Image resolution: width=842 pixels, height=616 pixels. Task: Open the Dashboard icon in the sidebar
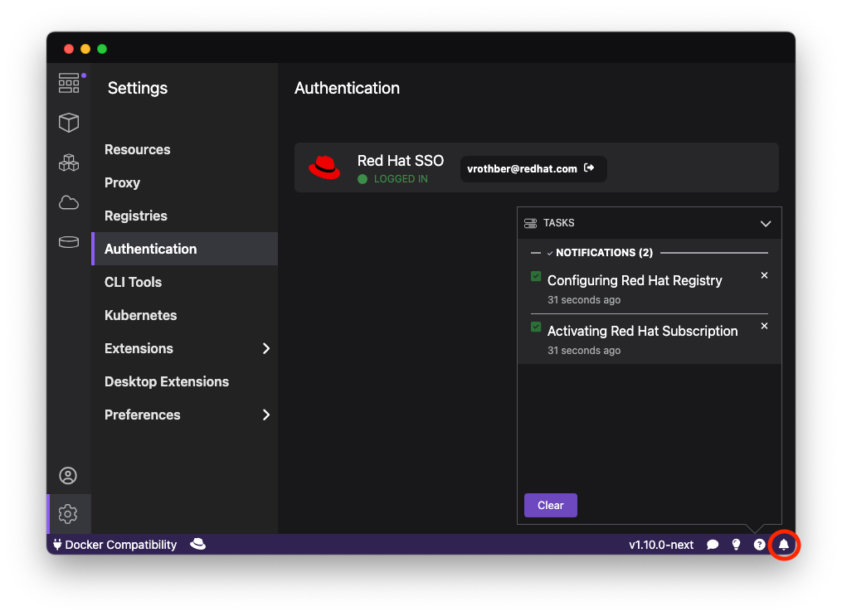point(69,83)
